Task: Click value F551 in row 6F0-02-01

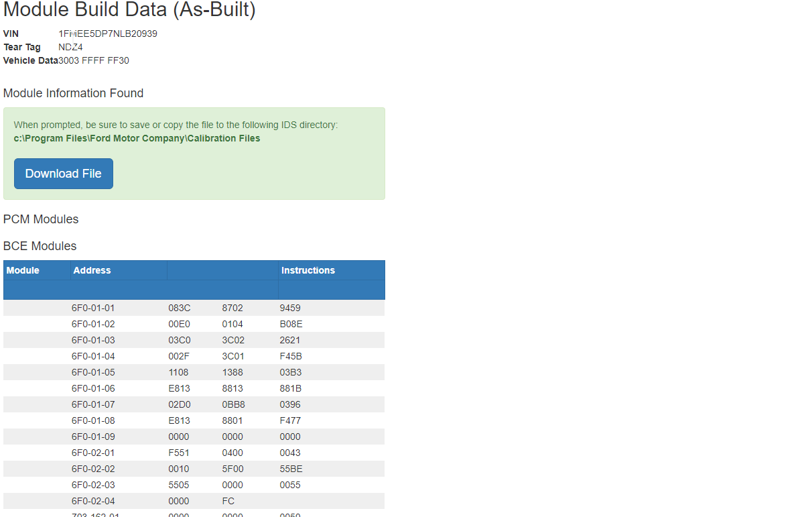Action: tap(179, 453)
